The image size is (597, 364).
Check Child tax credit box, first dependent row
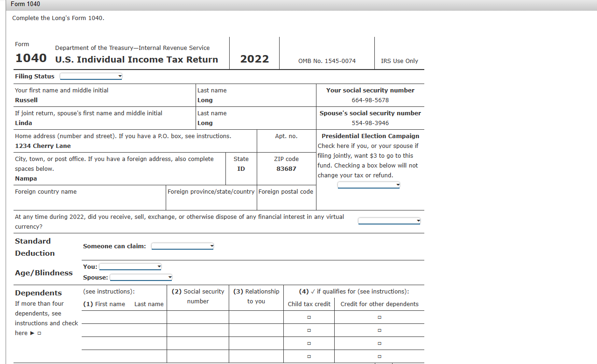(309, 317)
